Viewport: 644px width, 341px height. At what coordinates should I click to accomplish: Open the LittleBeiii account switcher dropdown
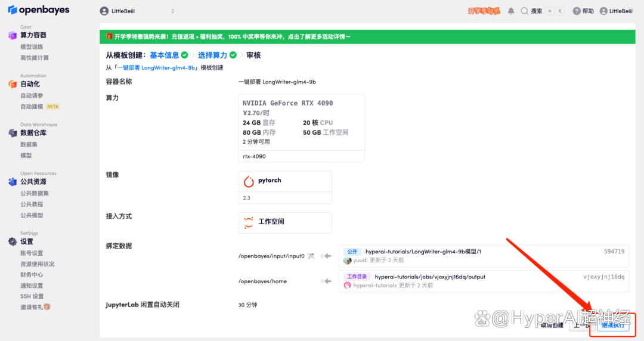(137, 11)
